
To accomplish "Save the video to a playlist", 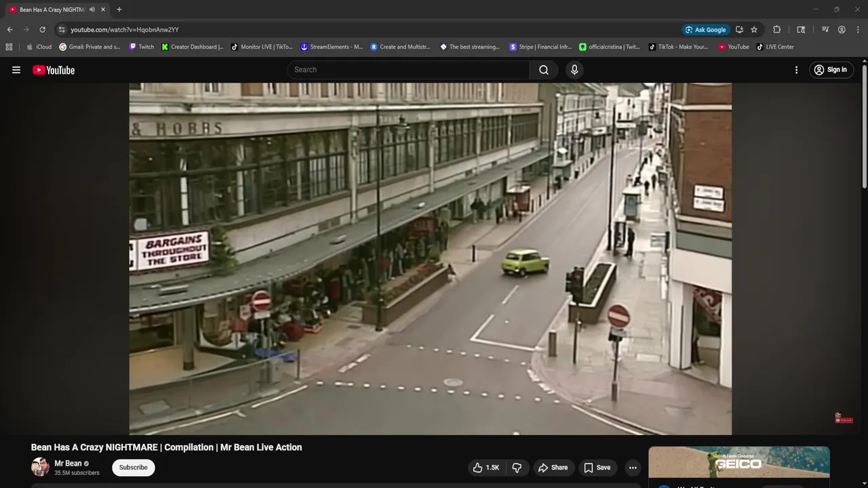I will coord(597,468).
